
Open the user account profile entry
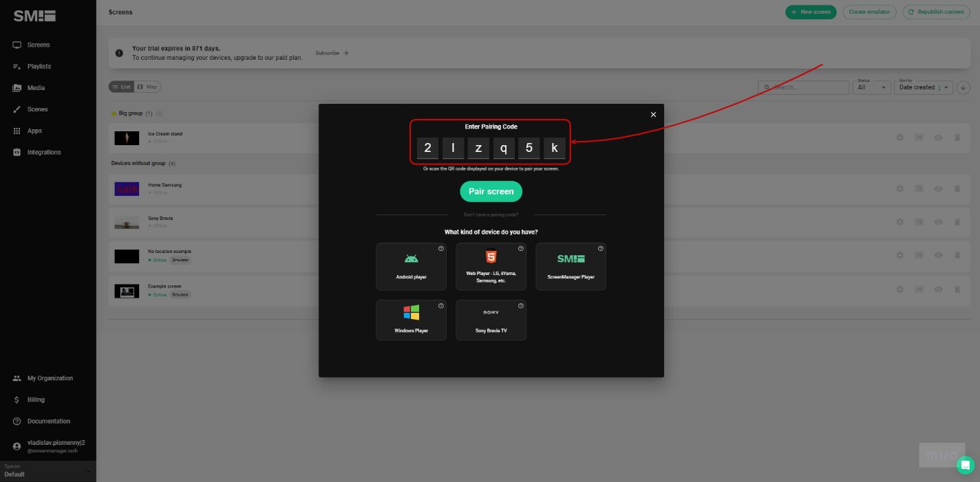tap(48, 446)
